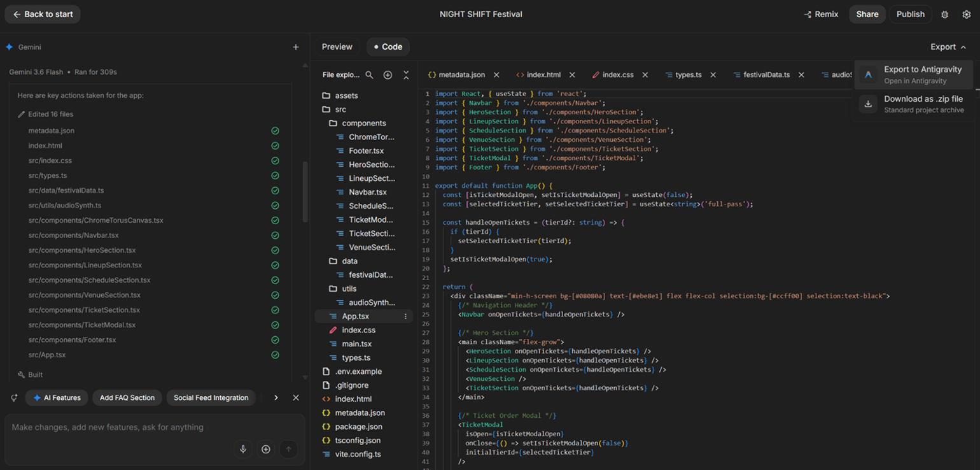Open App.tsx more options menu
Image resolution: width=980 pixels, height=470 pixels.
click(405, 317)
